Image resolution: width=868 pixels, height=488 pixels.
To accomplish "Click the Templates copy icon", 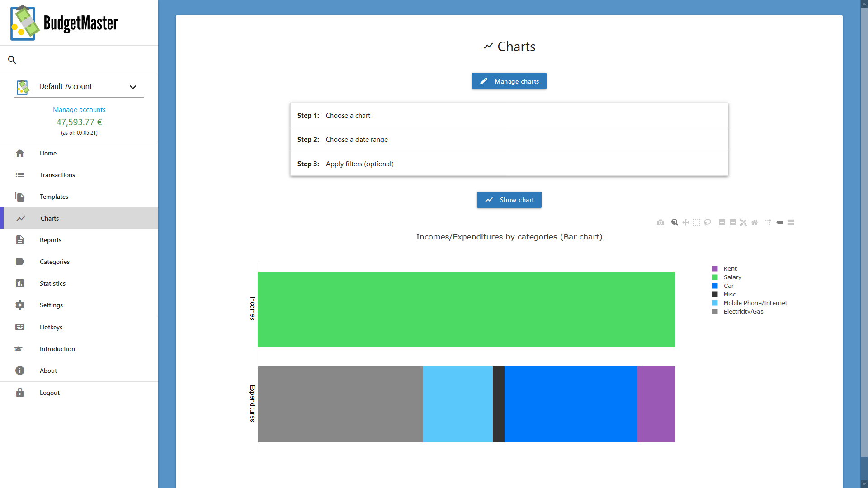I will (20, 197).
